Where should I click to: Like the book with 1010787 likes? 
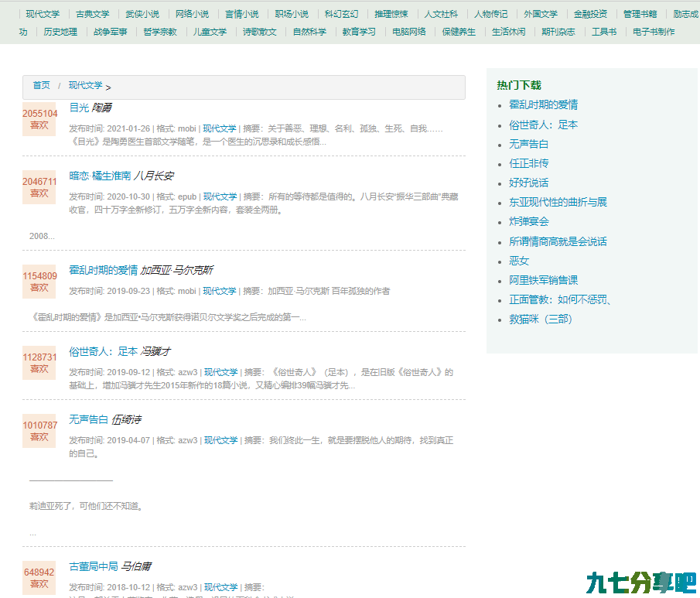[x=39, y=431]
